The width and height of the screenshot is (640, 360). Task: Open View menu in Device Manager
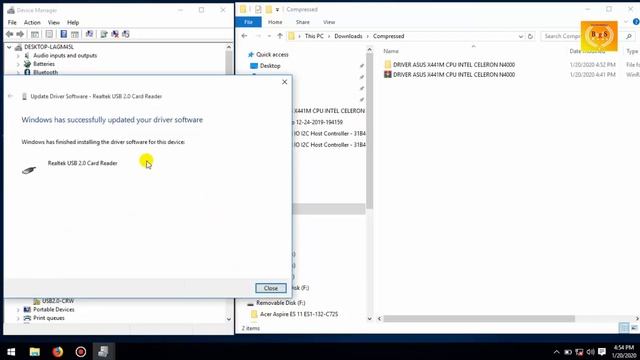coord(54,22)
